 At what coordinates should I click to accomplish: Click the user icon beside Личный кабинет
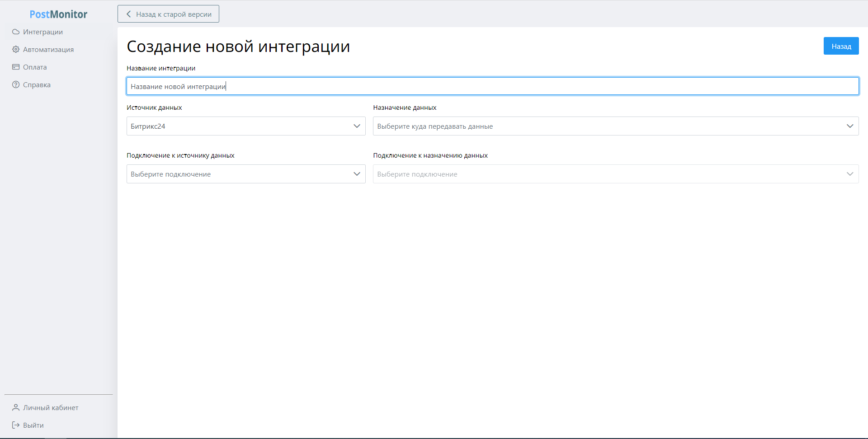16,408
